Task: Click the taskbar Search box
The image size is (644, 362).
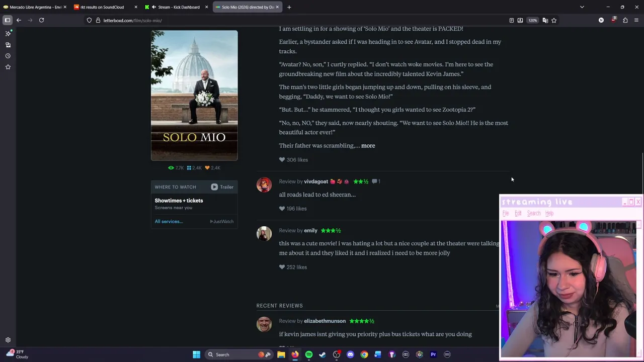Action: click(x=239, y=354)
